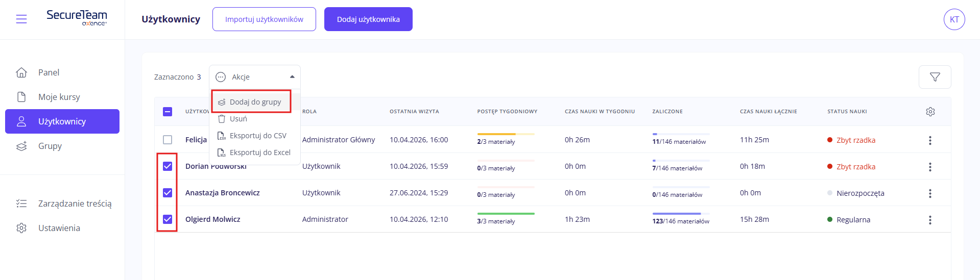Click Olgierd's weekly progress bar
The height and width of the screenshot is (280, 980).
pos(506,214)
